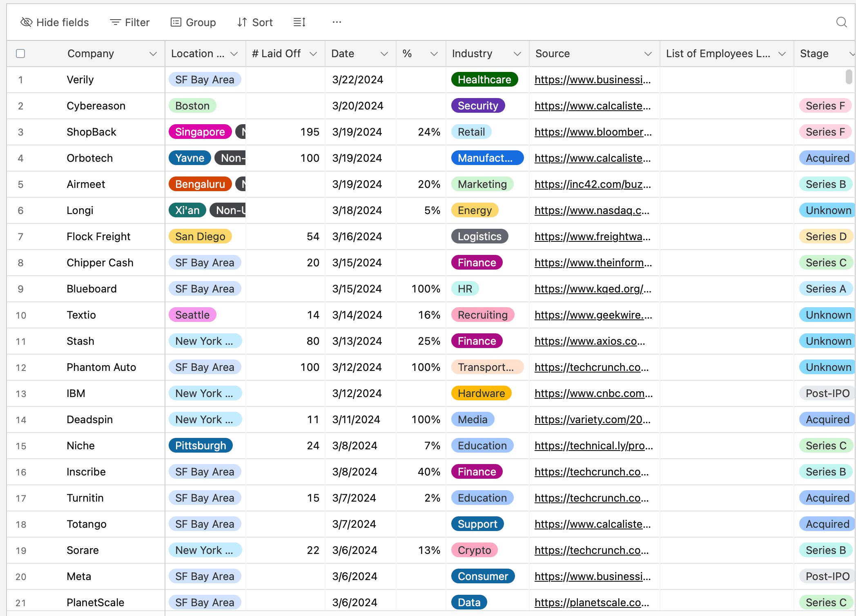
Task: Open the Filter options
Action: point(130,22)
